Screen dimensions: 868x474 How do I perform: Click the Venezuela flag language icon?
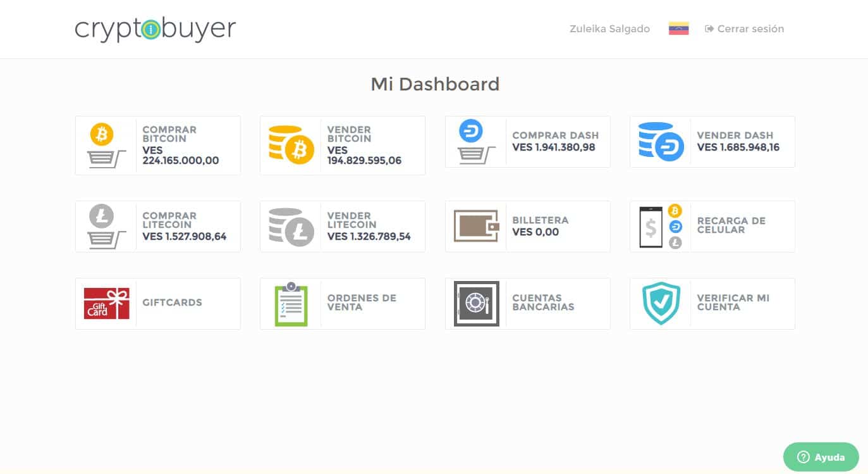click(678, 28)
